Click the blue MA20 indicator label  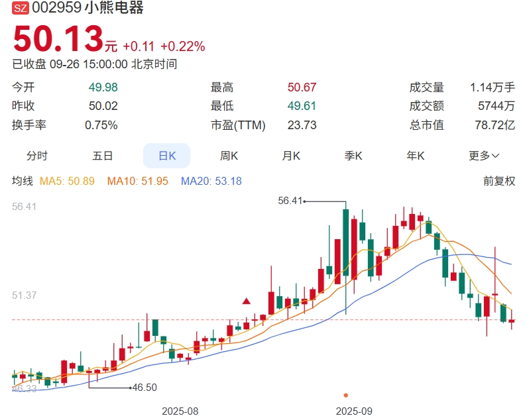pyautogui.click(x=211, y=181)
